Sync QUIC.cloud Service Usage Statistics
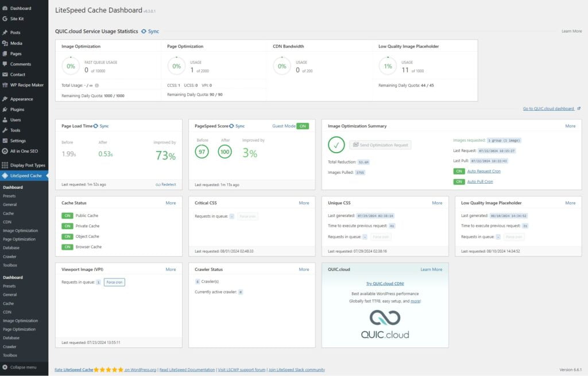The image size is (588, 376). (x=150, y=32)
